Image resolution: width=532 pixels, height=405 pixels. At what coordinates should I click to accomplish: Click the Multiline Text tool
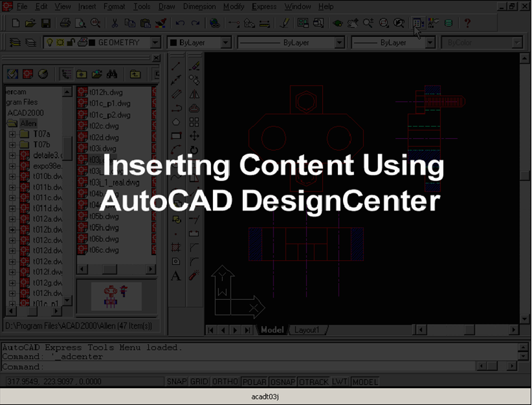176,276
